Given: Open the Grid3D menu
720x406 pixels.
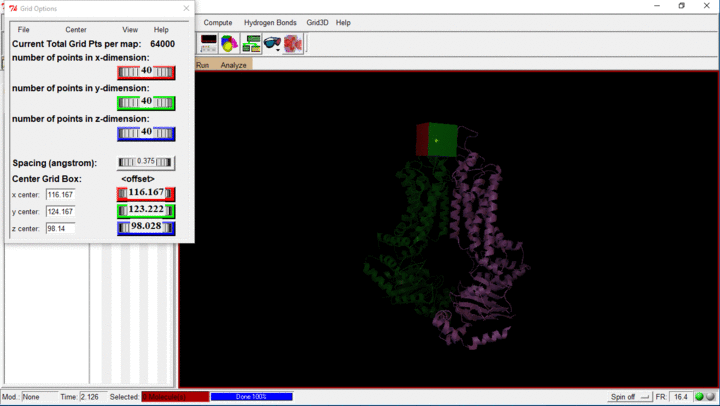Looking at the screenshot, I should click(317, 22).
